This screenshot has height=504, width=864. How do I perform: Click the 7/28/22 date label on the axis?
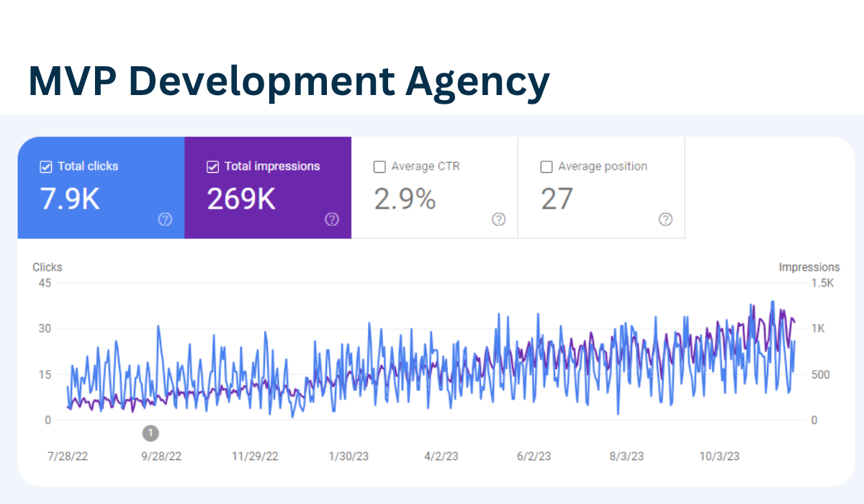pos(68,456)
